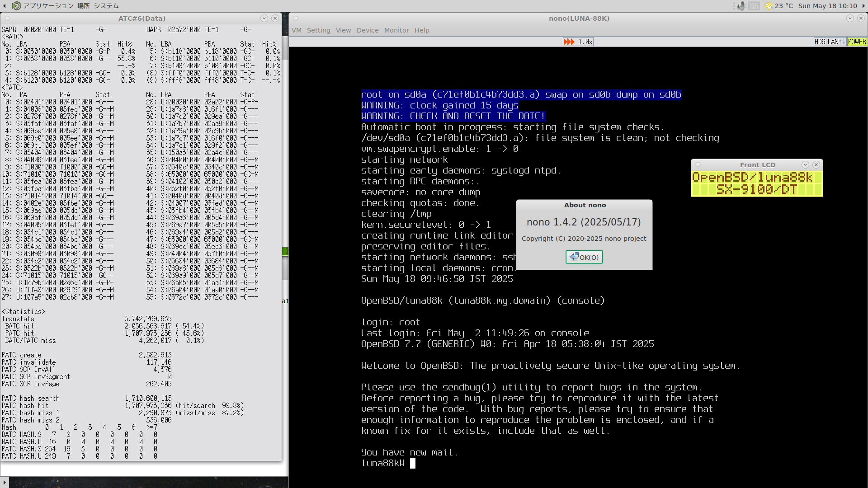Click the luna88k# shell prompt in console

pos(383,463)
